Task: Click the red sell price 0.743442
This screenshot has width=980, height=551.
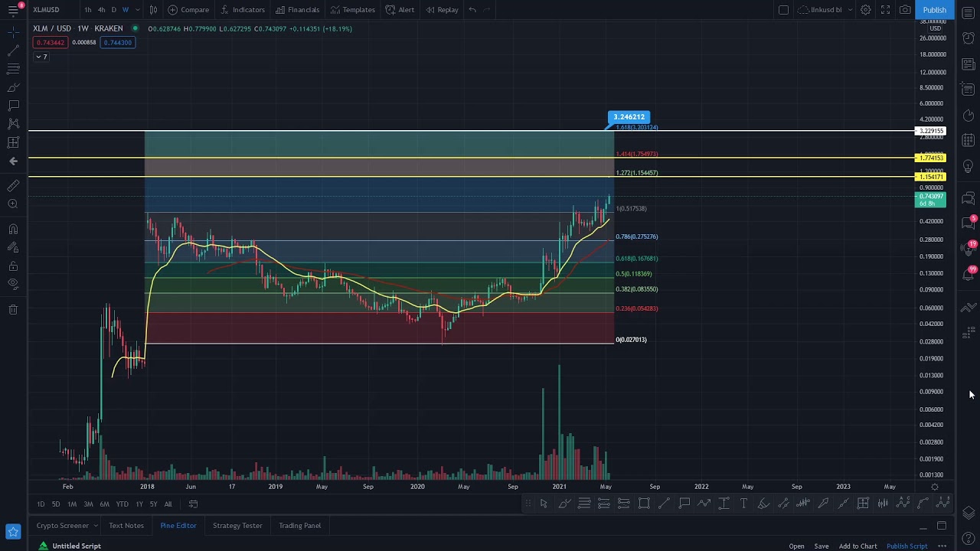Action: 51,42
